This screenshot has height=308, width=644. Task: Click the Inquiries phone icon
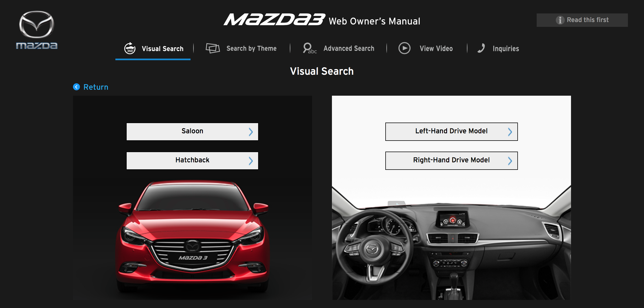(x=481, y=48)
